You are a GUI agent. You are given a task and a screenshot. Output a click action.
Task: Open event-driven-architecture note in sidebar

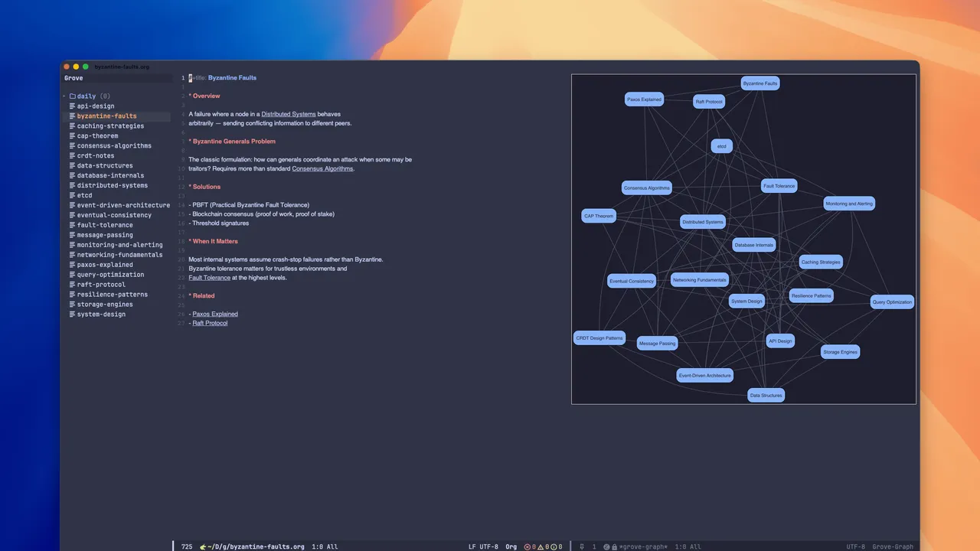pos(123,206)
